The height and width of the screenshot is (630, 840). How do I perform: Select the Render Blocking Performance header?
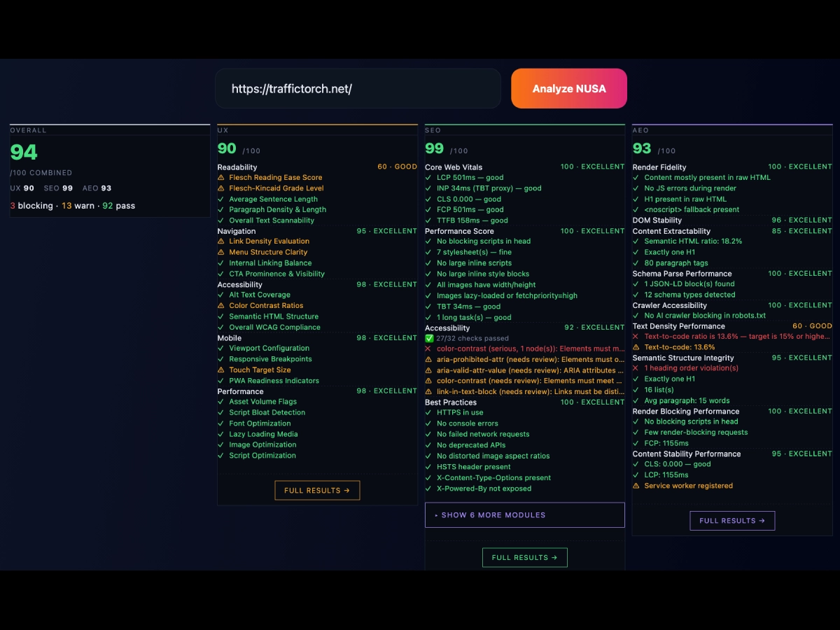click(686, 412)
